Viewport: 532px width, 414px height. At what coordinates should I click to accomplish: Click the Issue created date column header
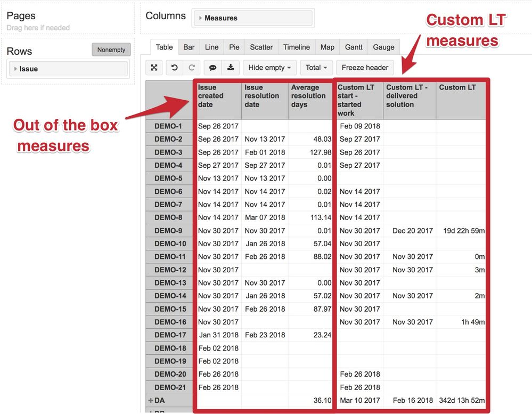219,100
